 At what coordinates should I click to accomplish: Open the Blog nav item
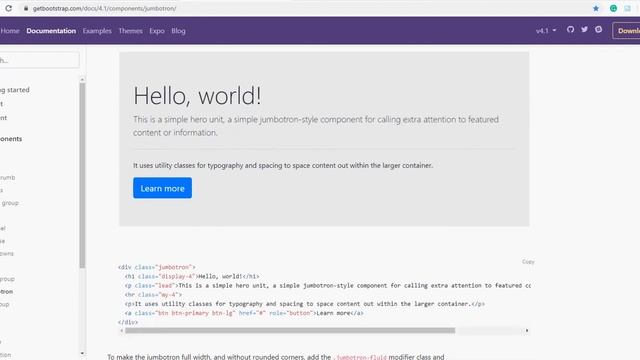coord(178,31)
